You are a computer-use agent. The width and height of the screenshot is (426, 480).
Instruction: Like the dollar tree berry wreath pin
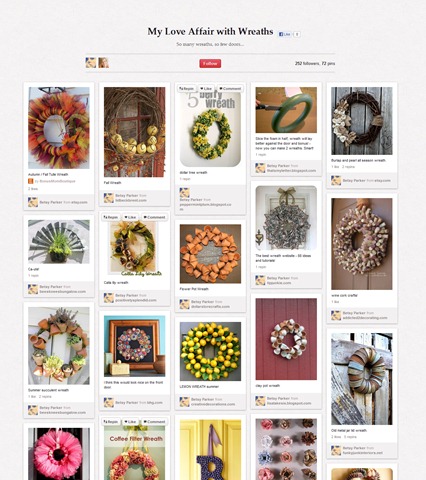[206, 89]
